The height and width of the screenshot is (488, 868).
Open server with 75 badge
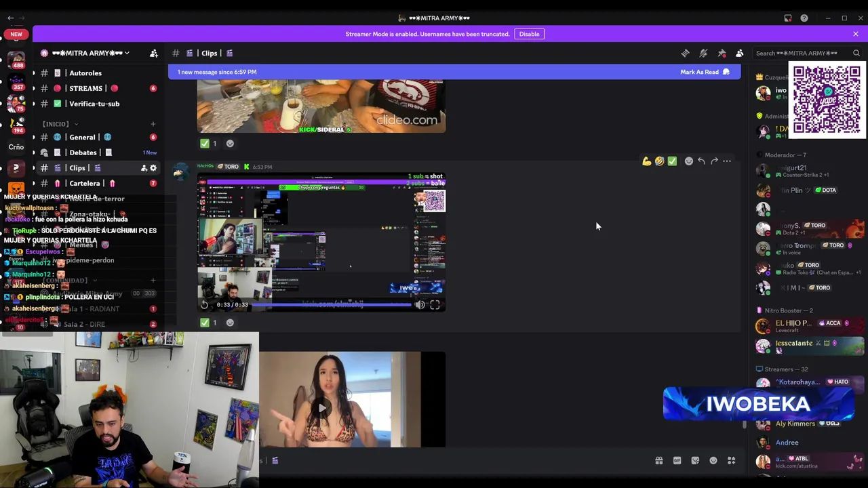tap(16, 103)
